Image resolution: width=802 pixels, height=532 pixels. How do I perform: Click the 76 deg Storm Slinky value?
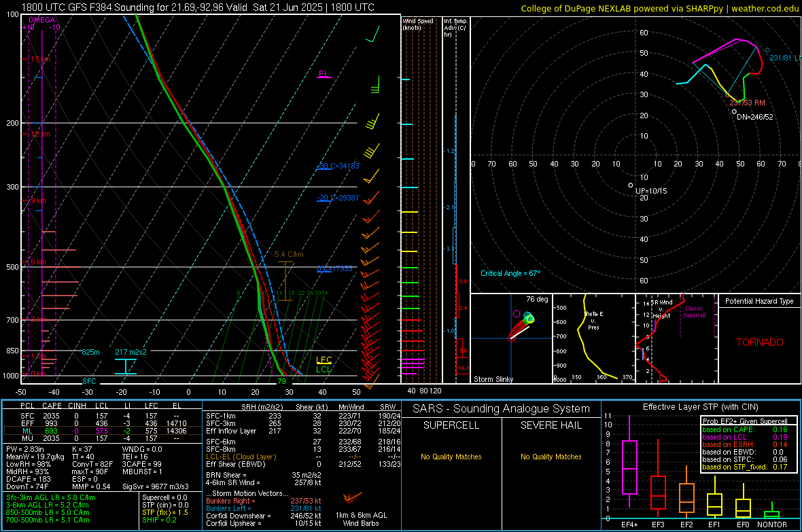537,299
